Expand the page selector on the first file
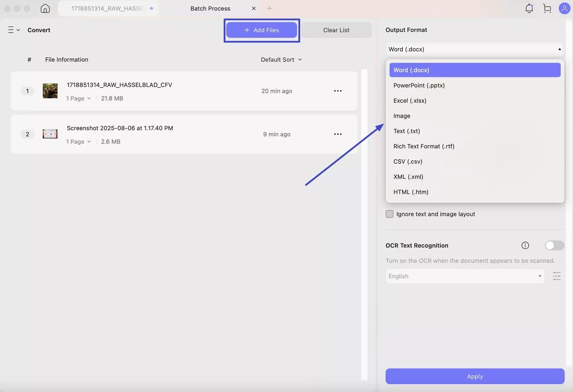Screen dimensions: 573x392 [x=89, y=98]
